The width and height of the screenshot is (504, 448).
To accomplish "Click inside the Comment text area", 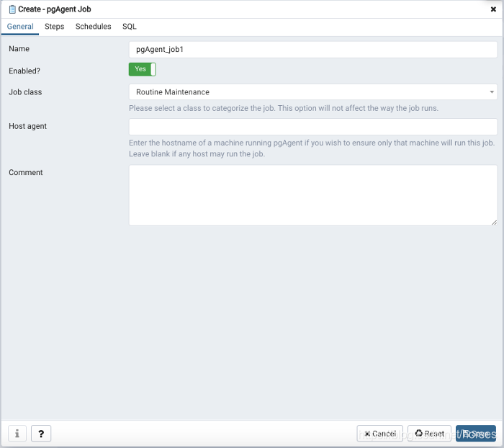I will pos(312,194).
